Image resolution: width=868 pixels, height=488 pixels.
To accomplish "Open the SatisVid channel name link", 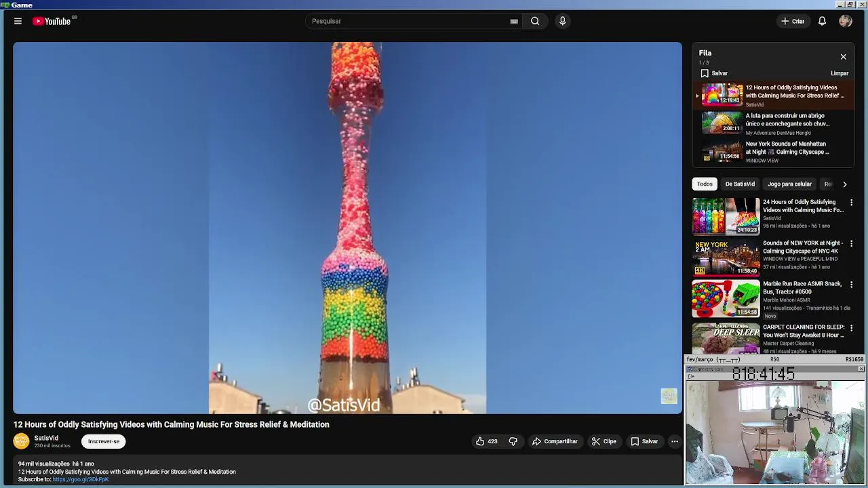I will (46, 439).
